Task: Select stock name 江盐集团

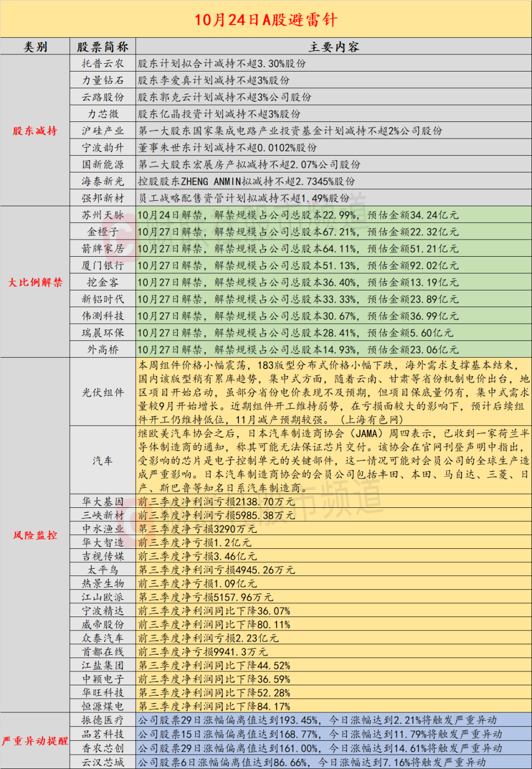Action: click(x=103, y=665)
